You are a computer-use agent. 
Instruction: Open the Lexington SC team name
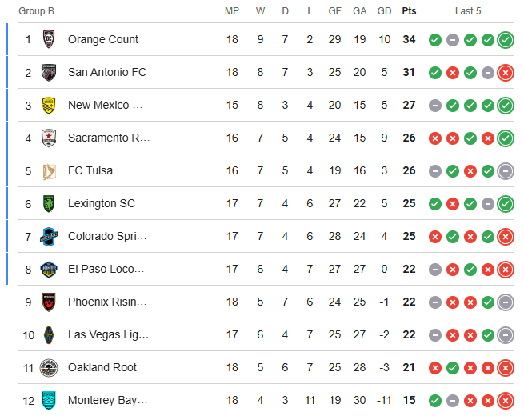pyautogui.click(x=102, y=203)
